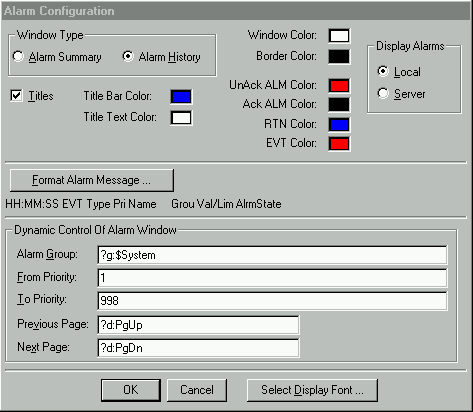
Task: Focus the Next Page field
Action: click(198, 348)
